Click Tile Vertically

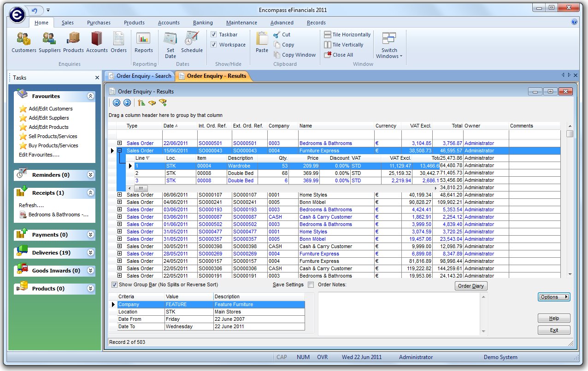click(343, 45)
